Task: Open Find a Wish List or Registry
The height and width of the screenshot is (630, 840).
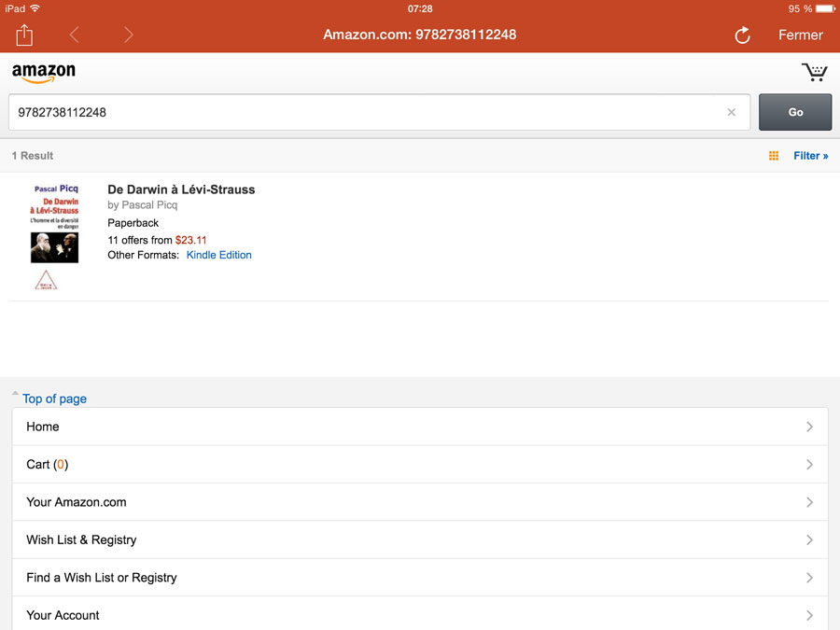Action: (420, 578)
